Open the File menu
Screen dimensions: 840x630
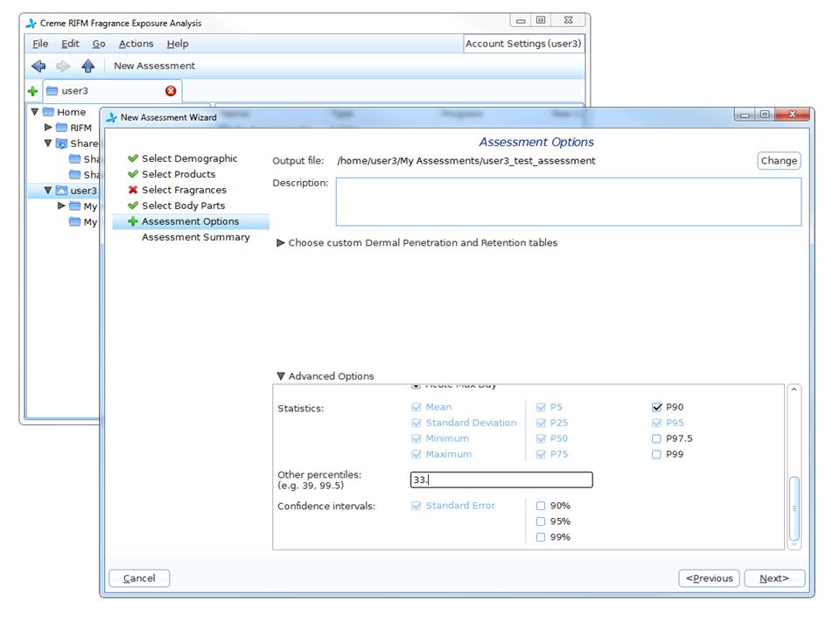40,44
